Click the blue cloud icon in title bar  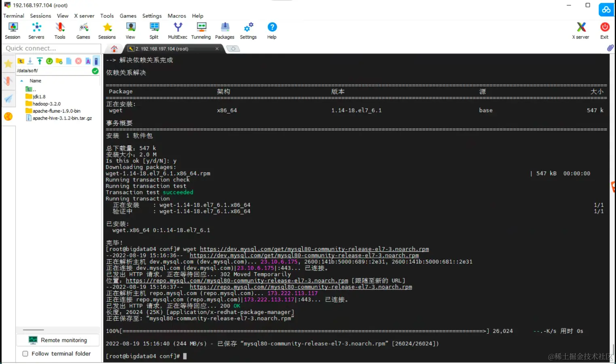pos(606,9)
